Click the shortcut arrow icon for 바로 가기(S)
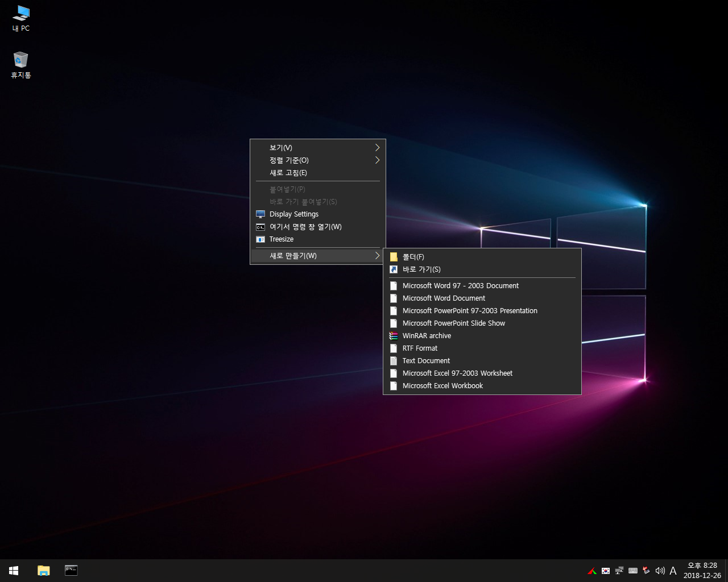Image resolution: width=728 pixels, height=582 pixels. point(394,269)
